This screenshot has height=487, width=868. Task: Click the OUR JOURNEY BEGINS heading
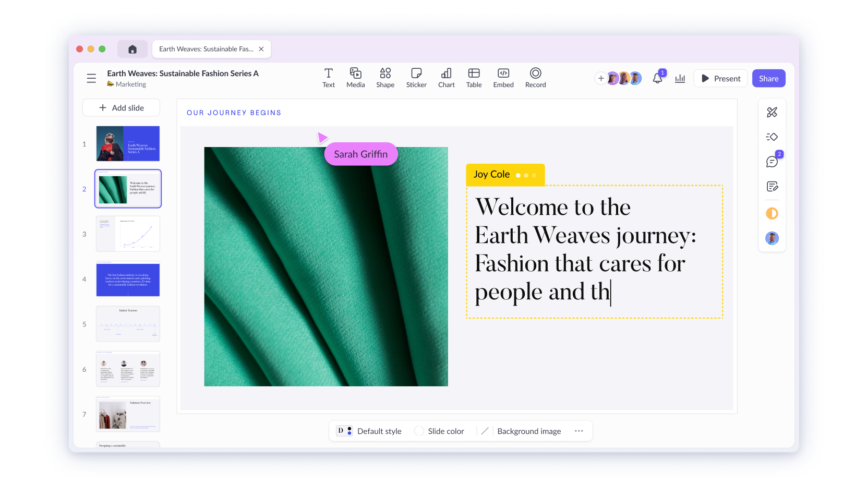[234, 113]
